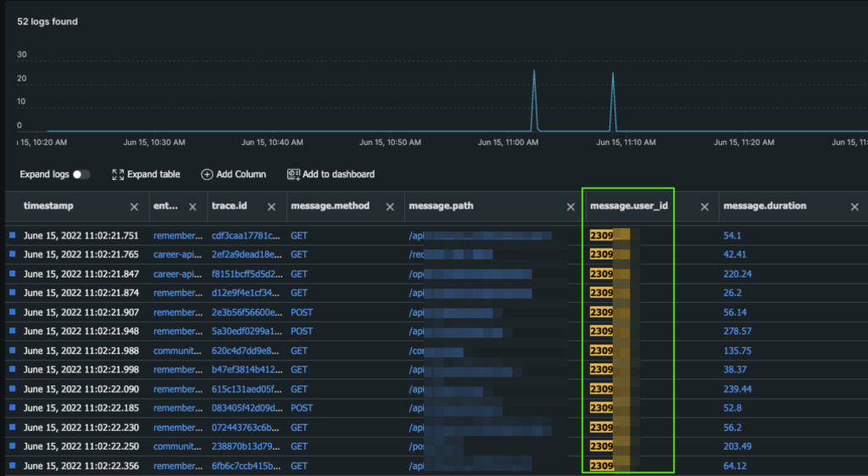Select blue marker for 11:02:21.847 log row
Screen dimensions: 868x476
(12, 273)
